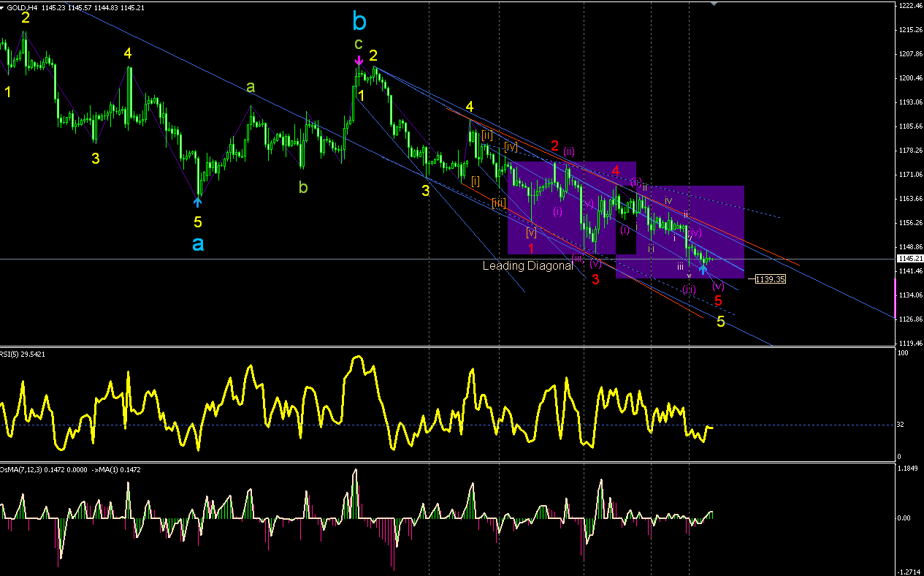Click the RSI(5) indicator label
The height and width of the screenshot is (576, 924).
coord(23,353)
